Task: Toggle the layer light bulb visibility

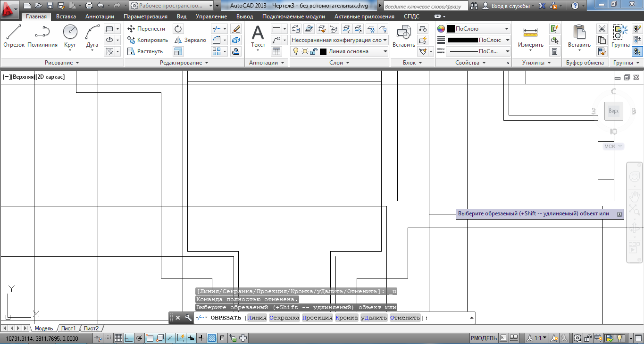Action: [296, 51]
